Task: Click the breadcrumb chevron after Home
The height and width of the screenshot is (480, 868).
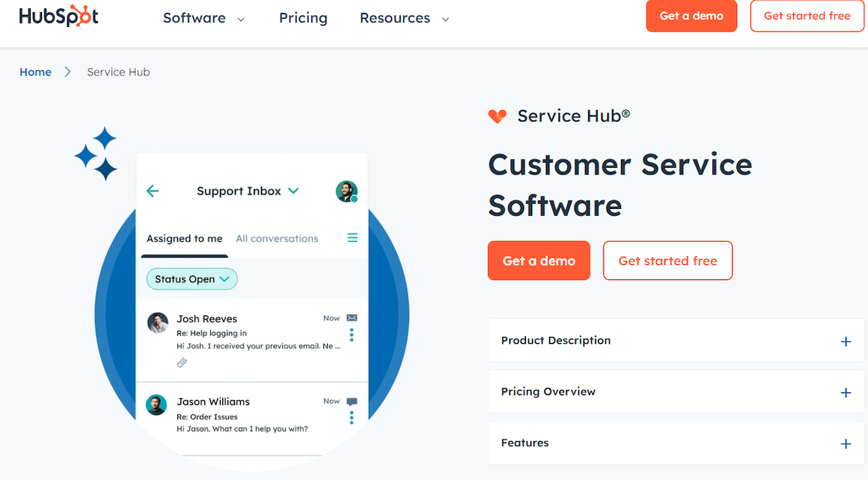Action: pos(67,71)
